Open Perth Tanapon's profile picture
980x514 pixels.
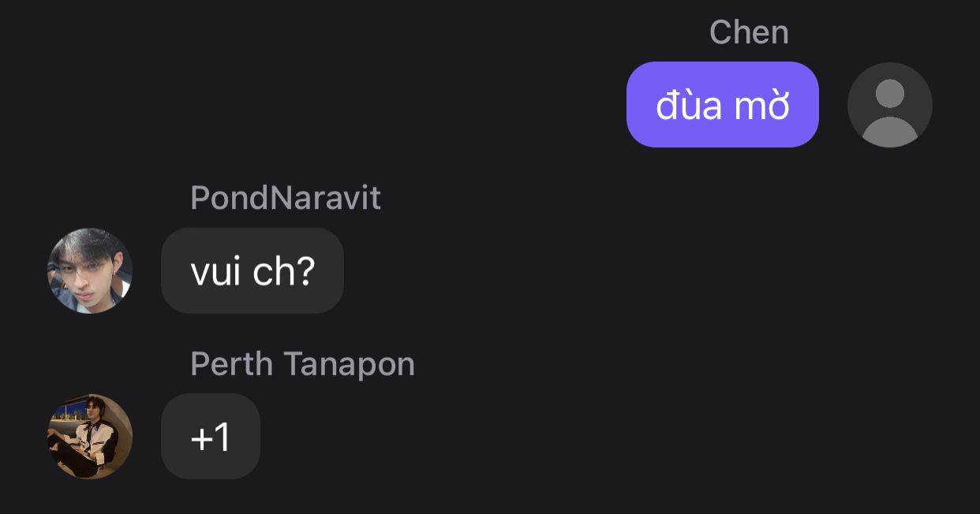pyautogui.click(x=90, y=436)
